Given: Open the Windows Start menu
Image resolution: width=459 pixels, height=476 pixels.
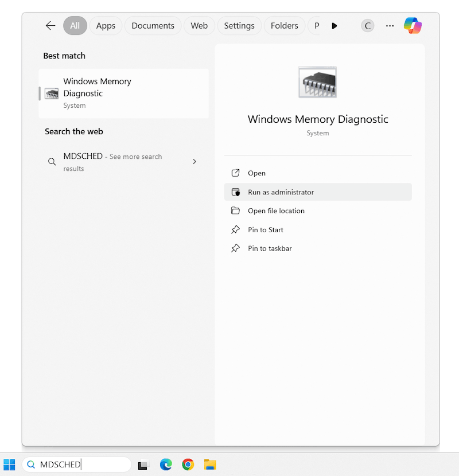Looking at the screenshot, I should pos(9,465).
